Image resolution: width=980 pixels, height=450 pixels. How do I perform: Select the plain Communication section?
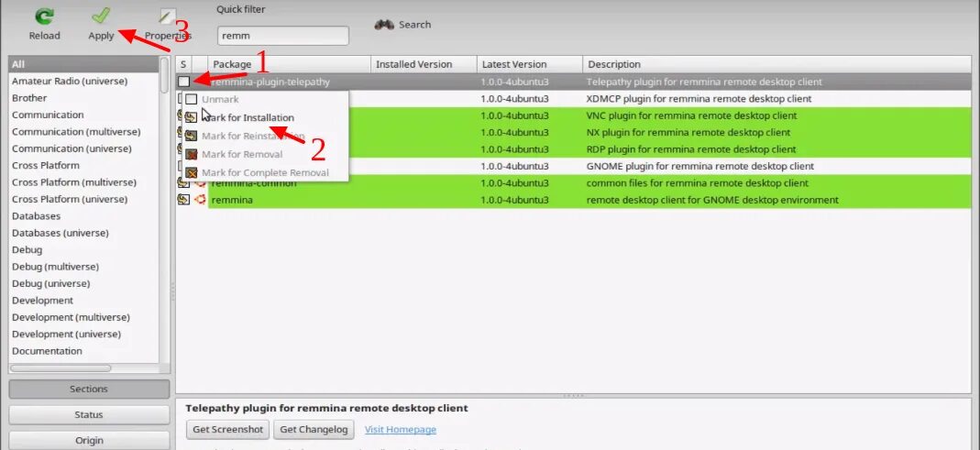point(83,115)
